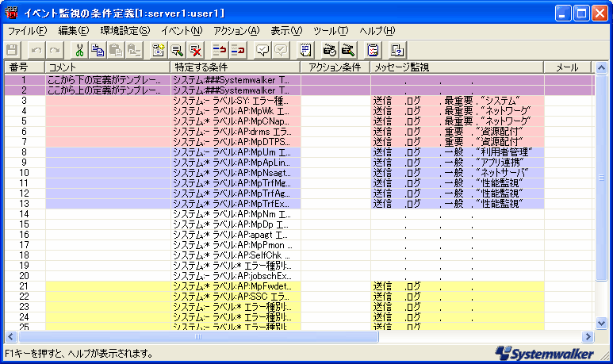This screenshot has width=613, height=364.
Task: Add new event with sparkle icon
Action: [x=159, y=50]
